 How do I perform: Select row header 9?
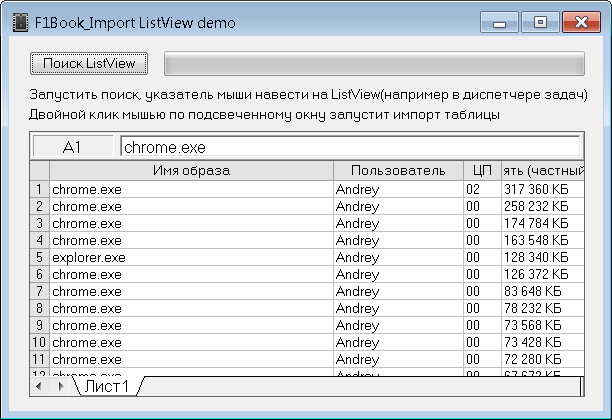pyautogui.click(x=39, y=325)
